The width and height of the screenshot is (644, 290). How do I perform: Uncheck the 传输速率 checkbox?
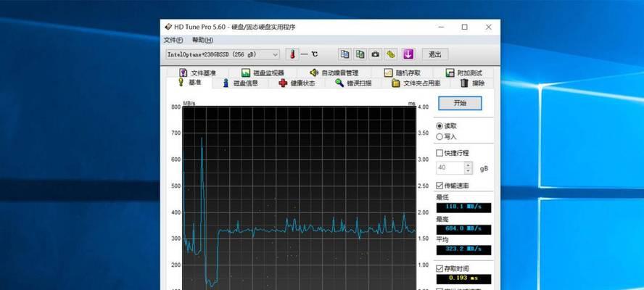pyautogui.click(x=439, y=186)
